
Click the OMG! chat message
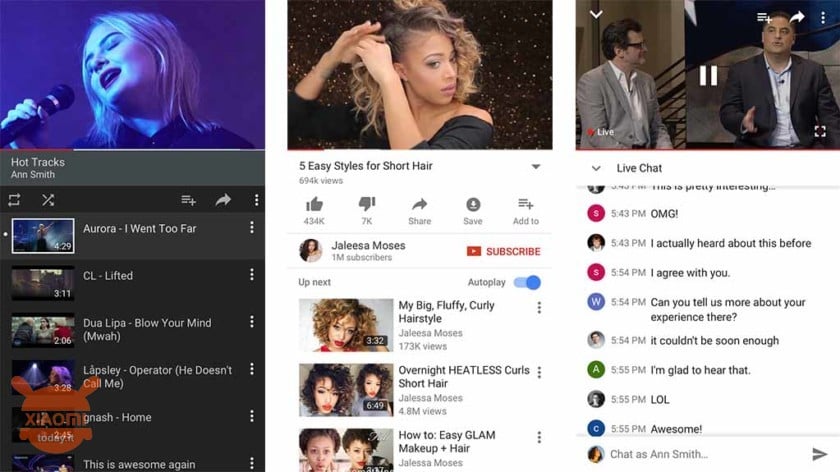click(x=664, y=214)
